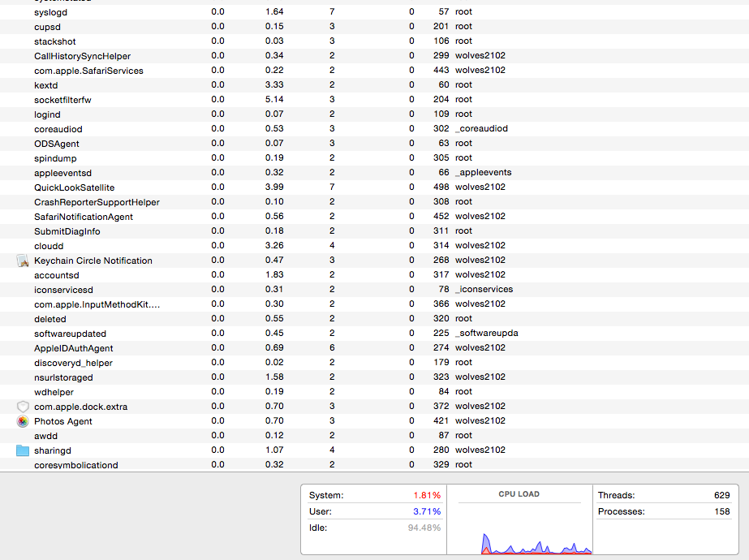
Task: Click the _iconservices user cell
Action: point(484,289)
